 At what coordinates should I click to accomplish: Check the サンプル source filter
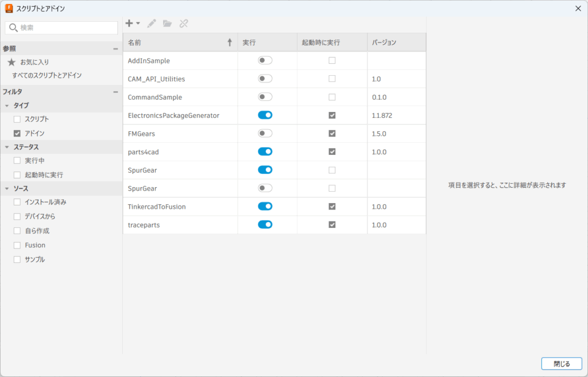[x=17, y=259]
